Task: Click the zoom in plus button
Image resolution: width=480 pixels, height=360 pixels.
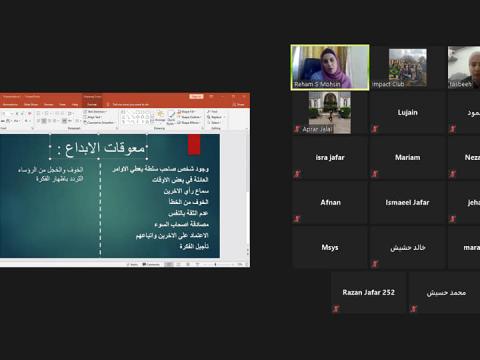Action: [x=233, y=264]
